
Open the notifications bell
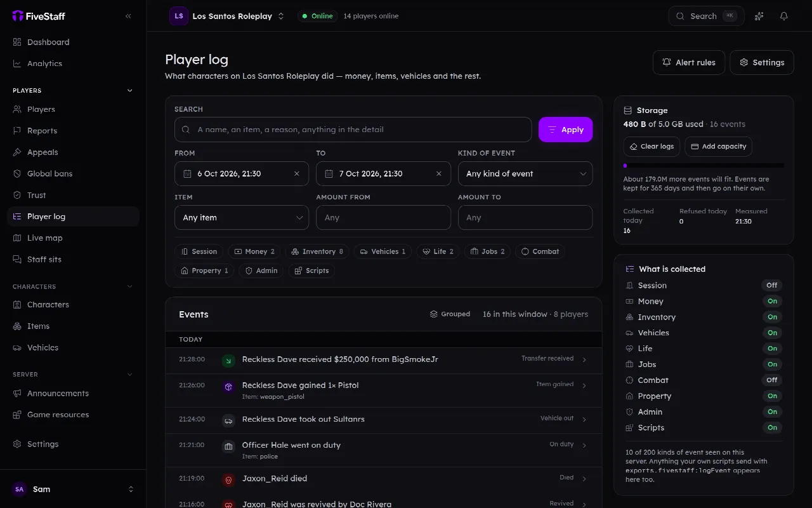point(784,16)
